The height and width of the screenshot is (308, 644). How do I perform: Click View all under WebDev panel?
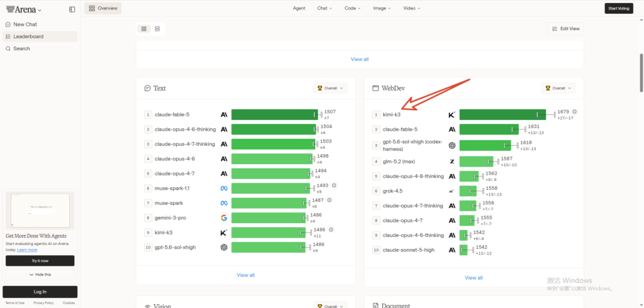474,278
